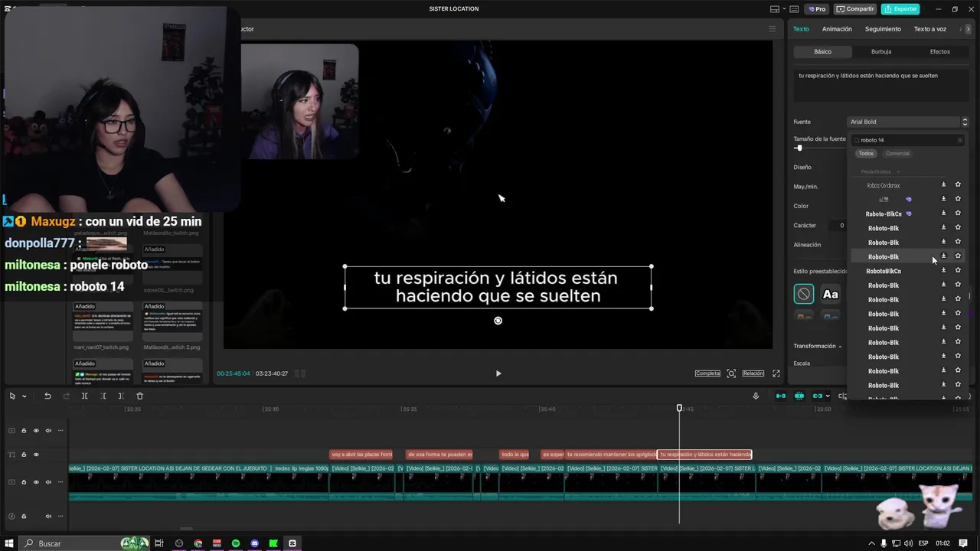This screenshot has height=551, width=980.
Task: Split the clip at the playhead
Action: point(84,396)
